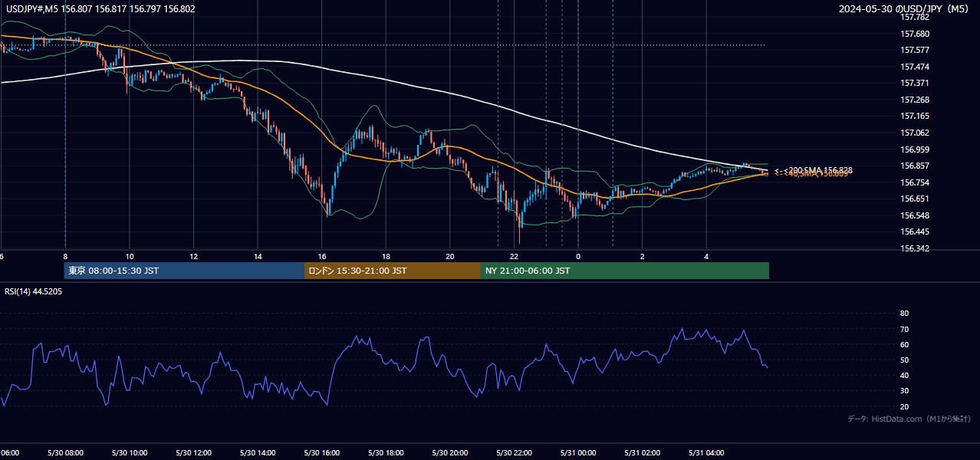
Task: Click the RSI level 40 label
Action: click(x=904, y=375)
